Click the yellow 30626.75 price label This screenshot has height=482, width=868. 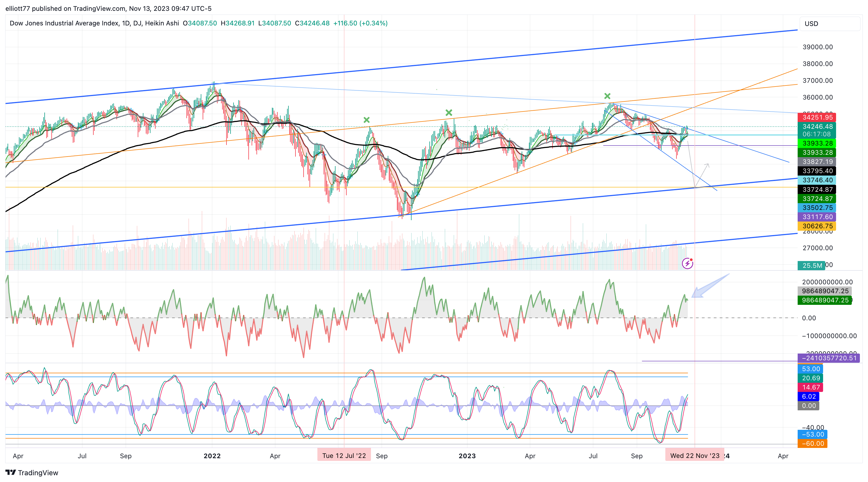point(817,226)
